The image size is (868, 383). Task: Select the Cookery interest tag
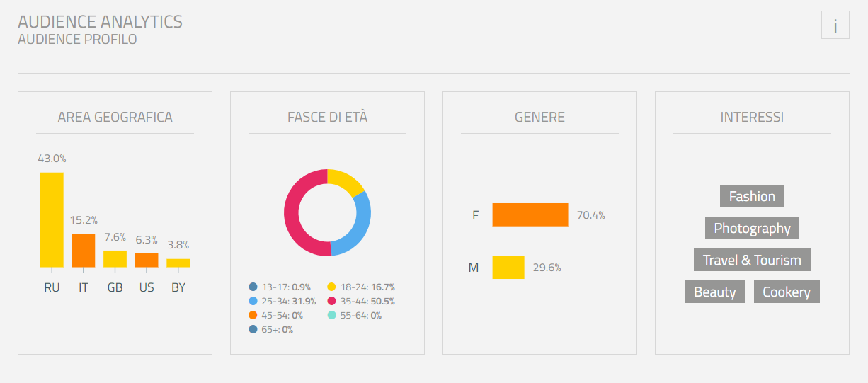tap(787, 292)
